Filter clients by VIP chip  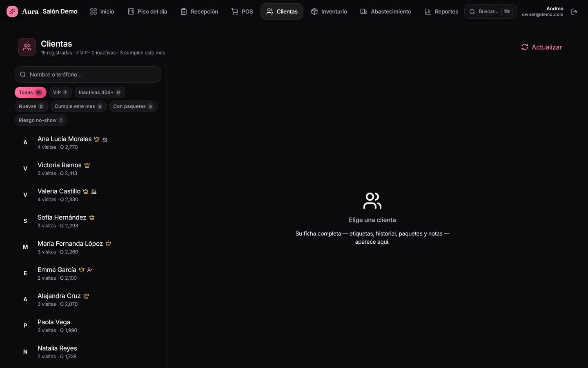tap(60, 92)
